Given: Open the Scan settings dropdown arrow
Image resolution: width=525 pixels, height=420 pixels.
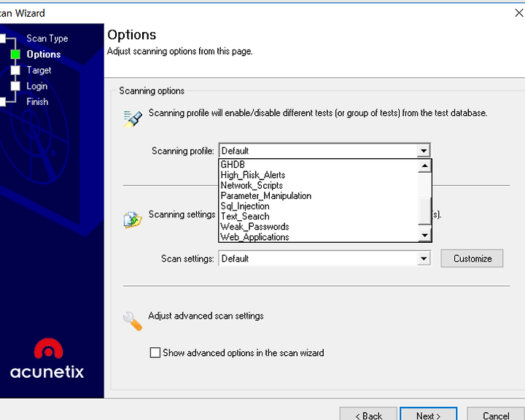Looking at the screenshot, I should (424, 259).
